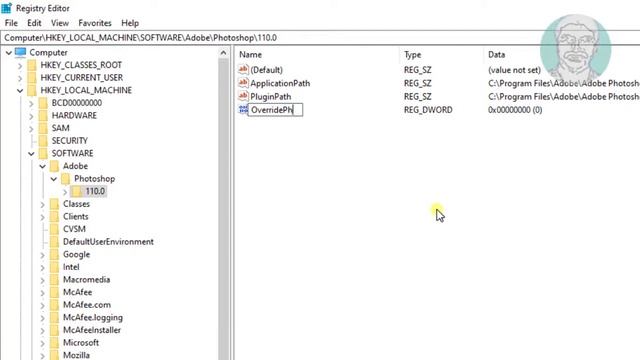Select the SAM key label
This screenshot has width=640, height=360.
(60, 129)
